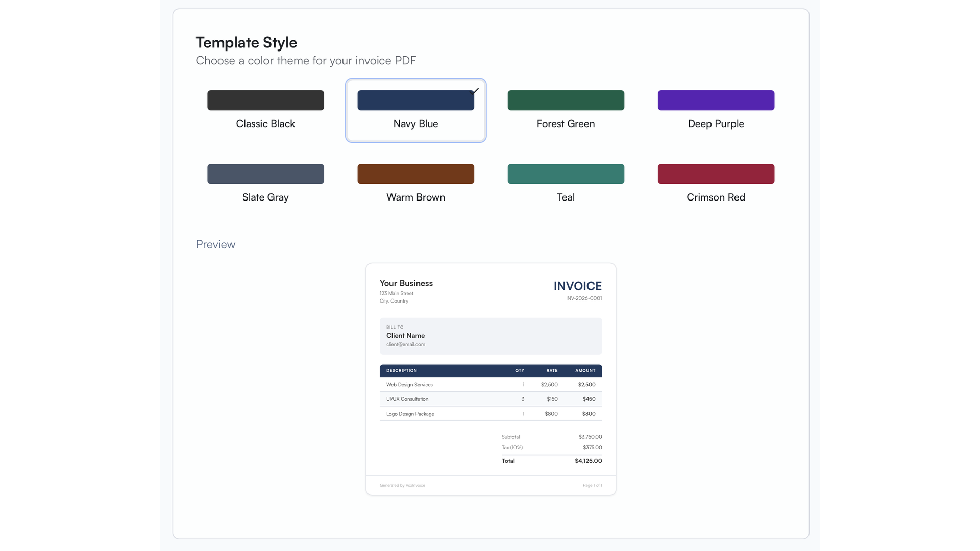
Task: Click the Web Design Services row
Action: pos(491,384)
